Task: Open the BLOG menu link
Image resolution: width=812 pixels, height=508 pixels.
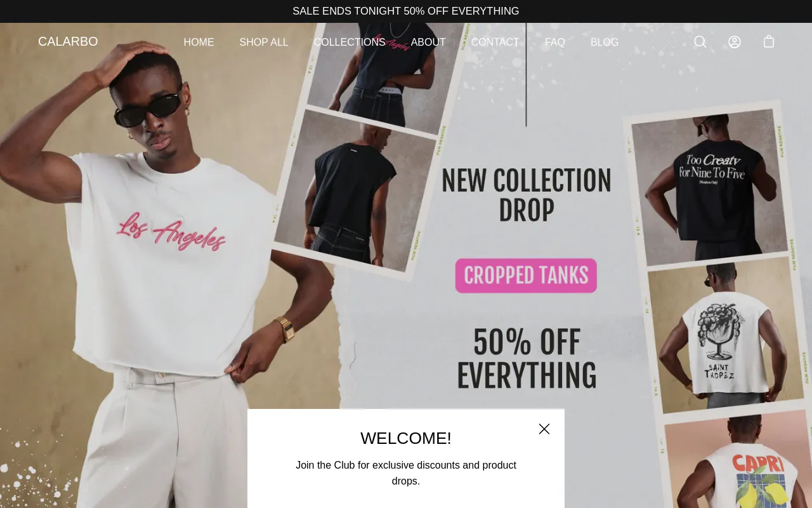Action: point(605,43)
